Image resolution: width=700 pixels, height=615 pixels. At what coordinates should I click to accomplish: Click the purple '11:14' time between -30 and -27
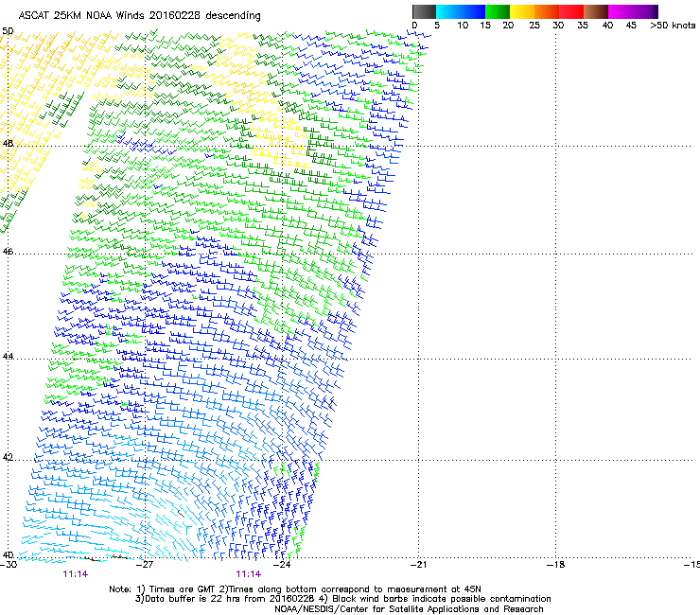coord(76,574)
